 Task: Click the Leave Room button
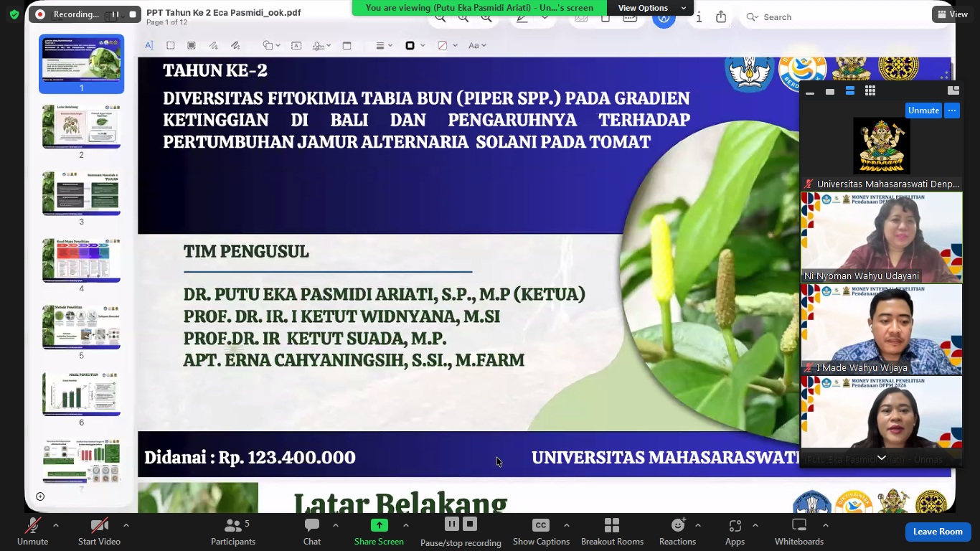pyautogui.click(x=938, y=532)
